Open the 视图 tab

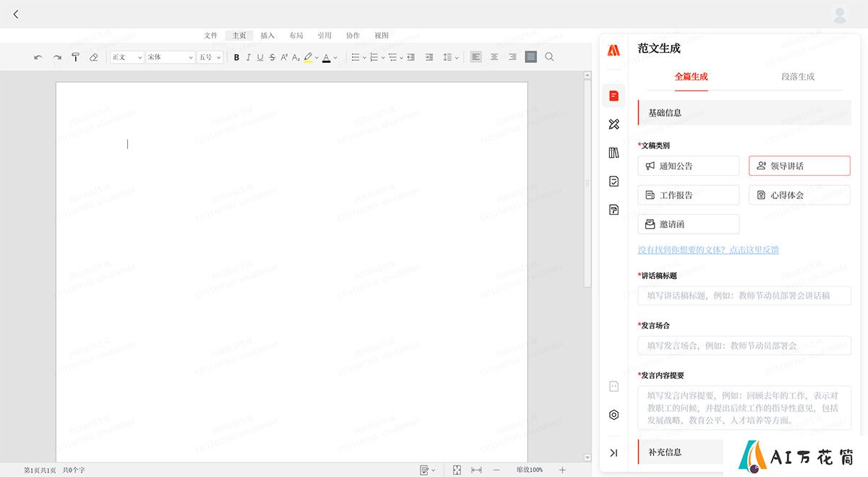point(381,35)
